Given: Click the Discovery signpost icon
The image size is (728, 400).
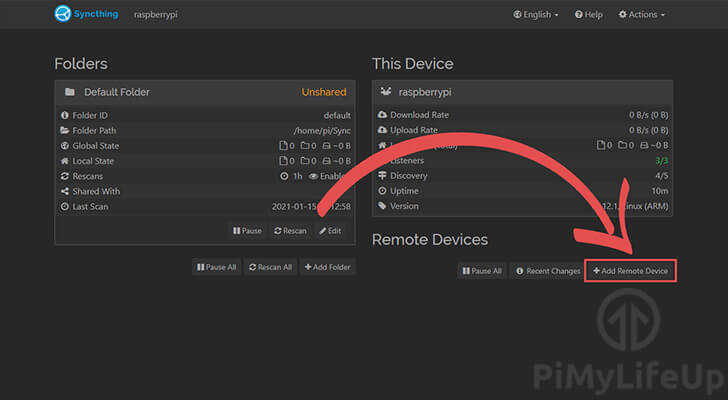Looking at the screenshot, I should pyautogui.click(x=382, y=175).
